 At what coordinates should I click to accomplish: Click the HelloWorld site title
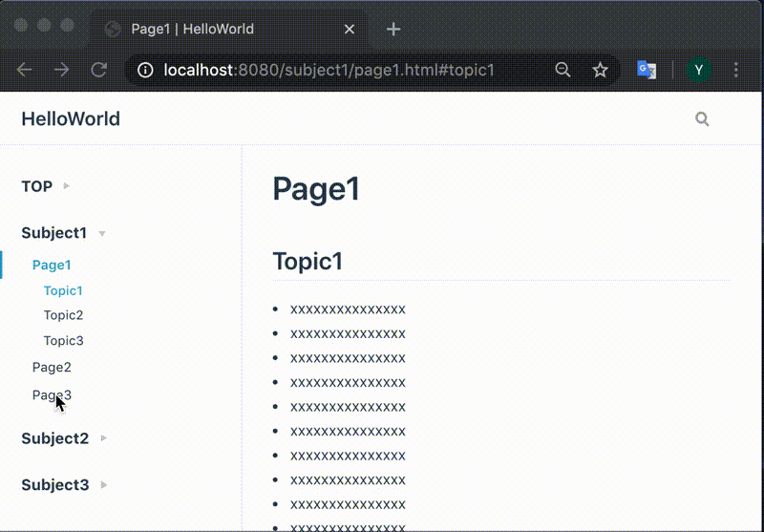coord(71,119)
